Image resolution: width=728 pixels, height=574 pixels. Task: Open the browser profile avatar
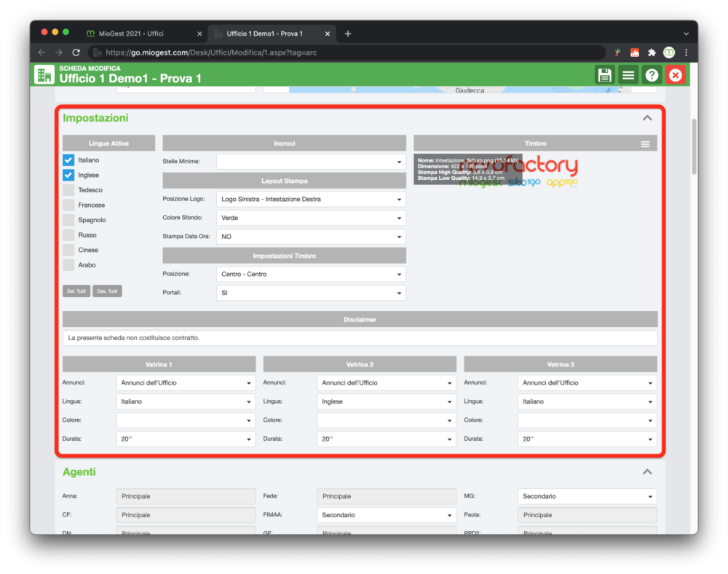point(669,52)
